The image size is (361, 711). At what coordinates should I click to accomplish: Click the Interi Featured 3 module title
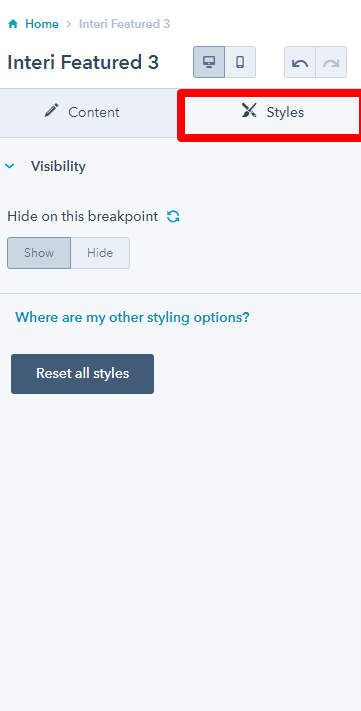83,62
